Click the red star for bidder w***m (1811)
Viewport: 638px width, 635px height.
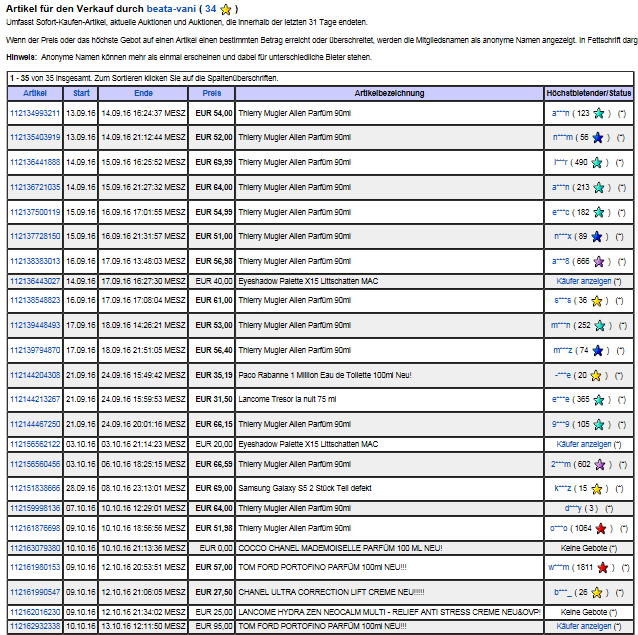click(603, 567)
